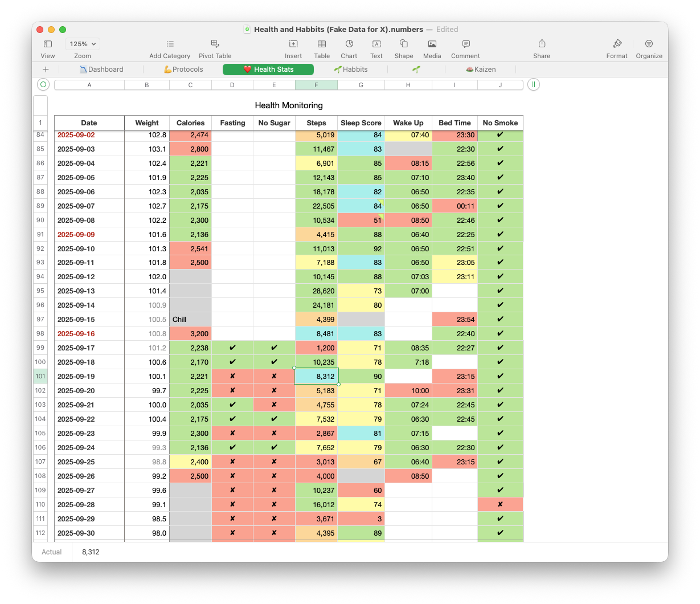The height and width of the screenshot is (604, 700).
Task: Select the Health Stats sheet tab
Action: [x=268, y=70]
